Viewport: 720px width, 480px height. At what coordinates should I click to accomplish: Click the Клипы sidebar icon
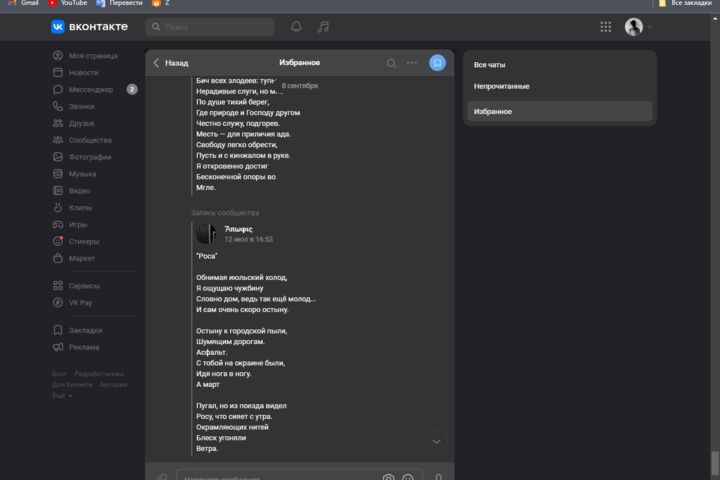pyautogui.click(x=58, y=208)
